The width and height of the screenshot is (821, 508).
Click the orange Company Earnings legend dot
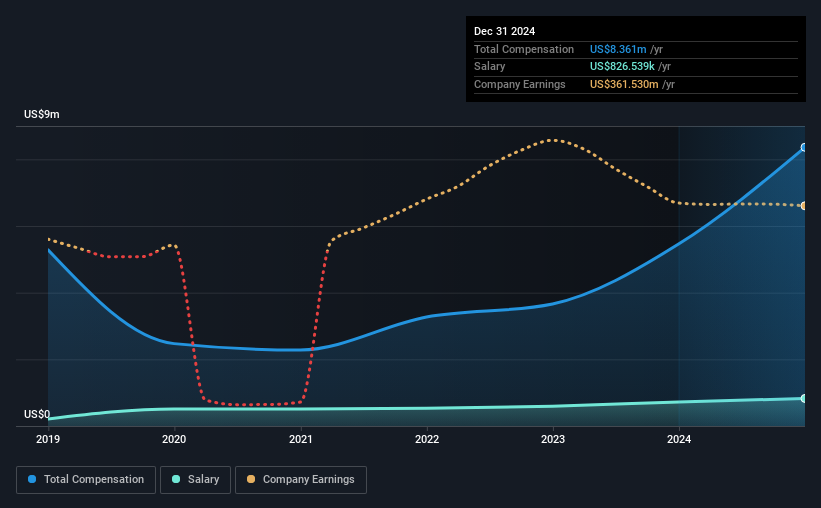point(251,479)
